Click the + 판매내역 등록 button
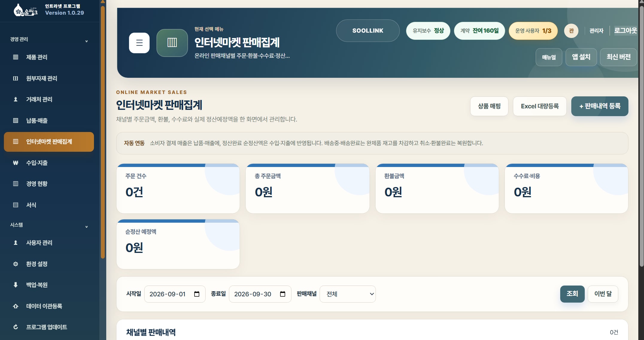This screenshot has height=340, width=644. tap(600, 106)
